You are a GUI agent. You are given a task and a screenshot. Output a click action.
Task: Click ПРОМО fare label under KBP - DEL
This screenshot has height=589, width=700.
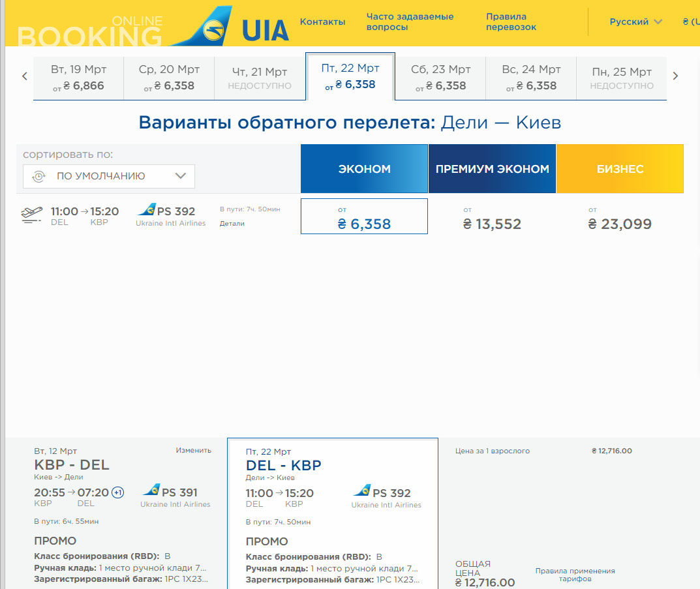click(x=55, y=541)
